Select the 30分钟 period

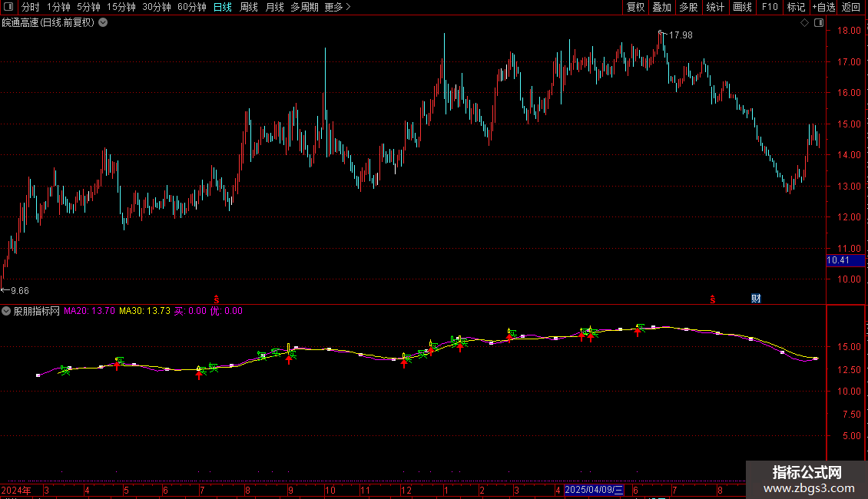coord(157,7)
